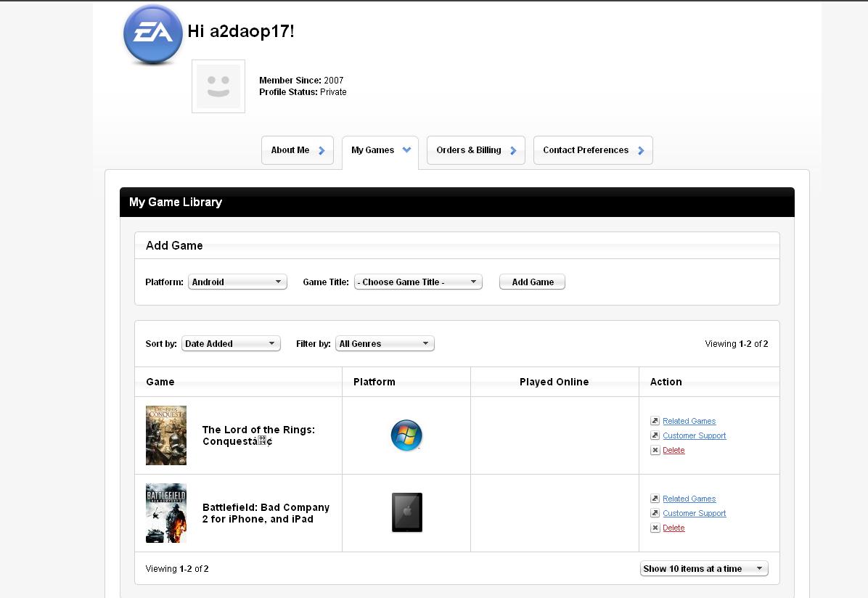This screenshot has width=868, height=598.
Task: Click the top Viewing 1-2 of 2 text
Action: (736, 344)
